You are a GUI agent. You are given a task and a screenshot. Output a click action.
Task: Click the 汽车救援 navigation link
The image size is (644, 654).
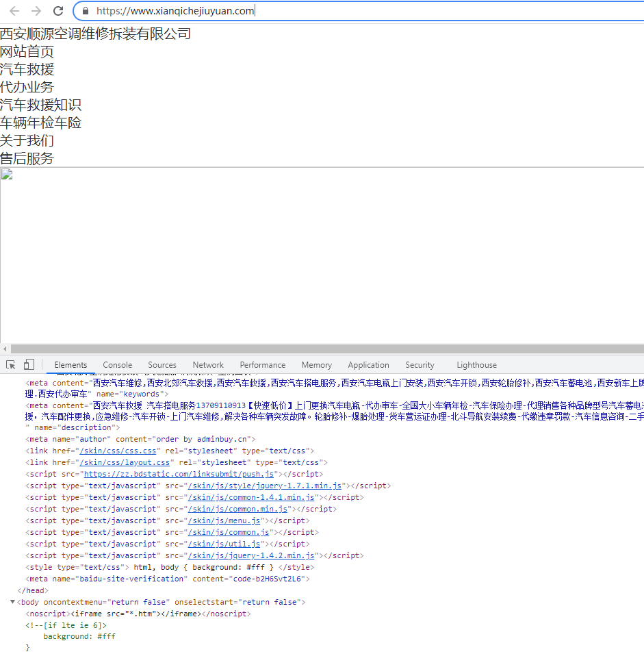27,69
